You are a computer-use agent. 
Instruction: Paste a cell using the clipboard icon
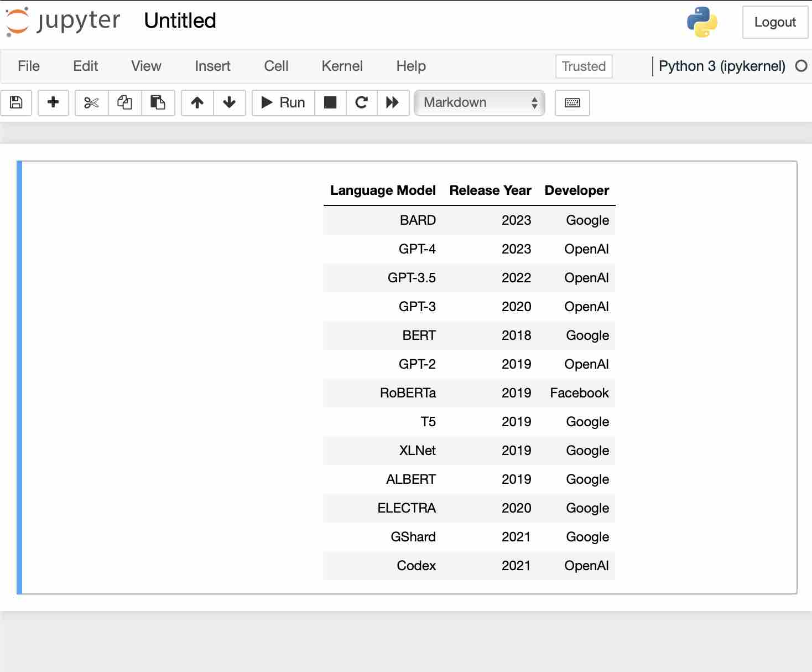[x=158, y=103]
